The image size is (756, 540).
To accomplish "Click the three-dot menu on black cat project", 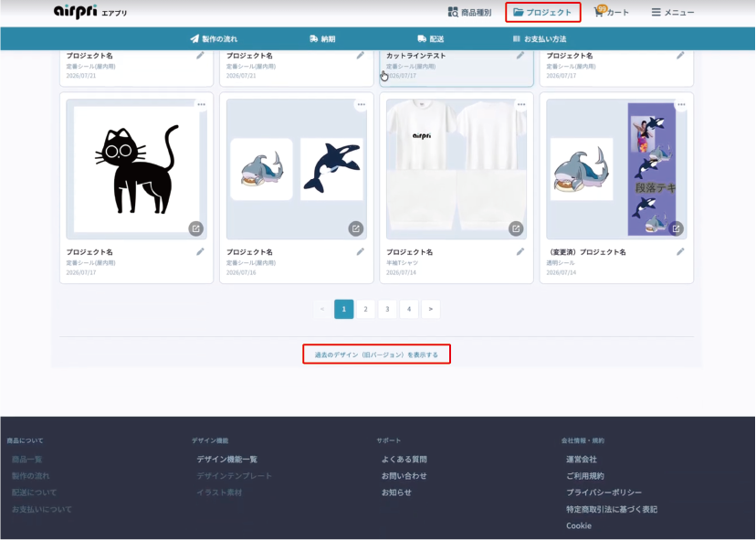I will (x=201, y=104).
